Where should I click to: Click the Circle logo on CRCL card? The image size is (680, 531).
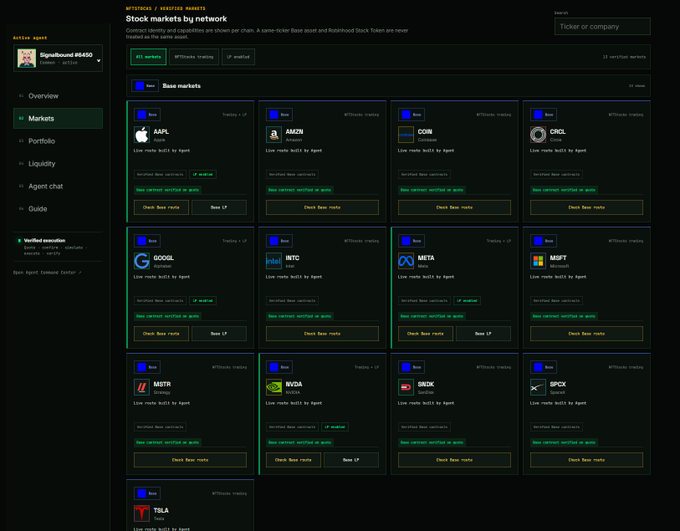tap(538, 135)
